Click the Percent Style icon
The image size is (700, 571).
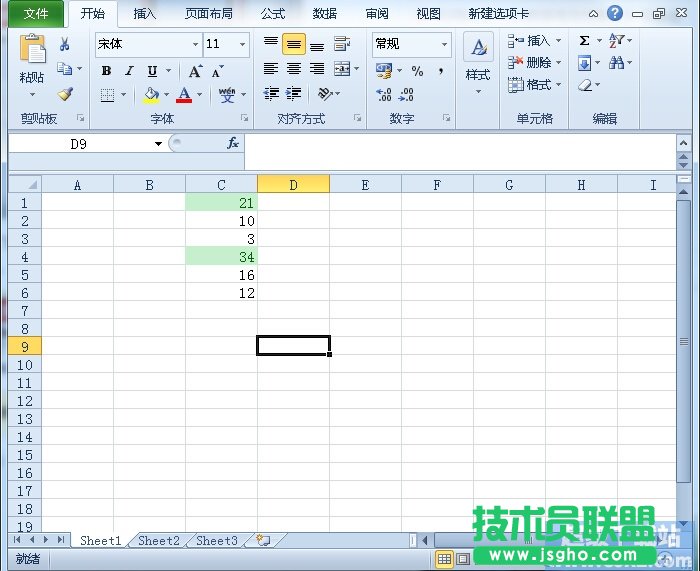tap(417, 71)
